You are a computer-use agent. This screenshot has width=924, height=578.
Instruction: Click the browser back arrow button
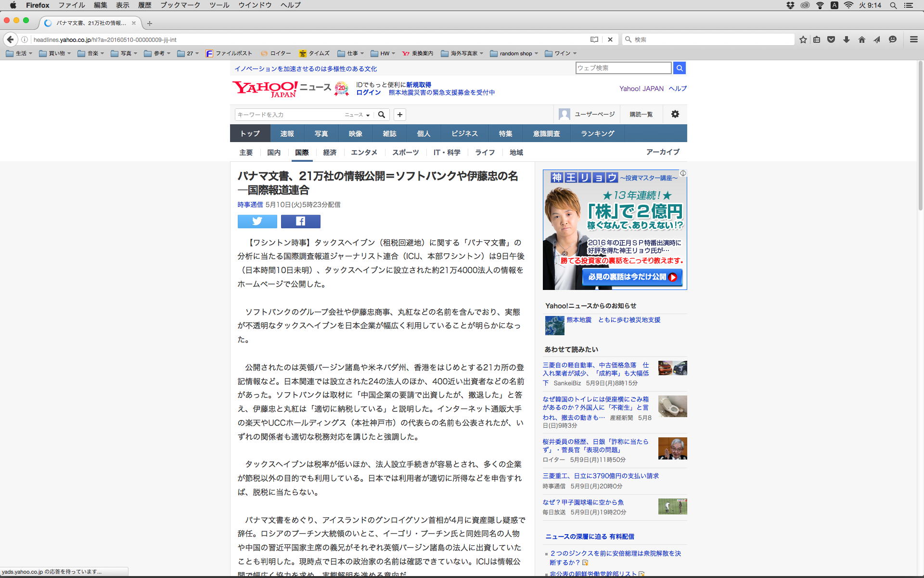10,39
